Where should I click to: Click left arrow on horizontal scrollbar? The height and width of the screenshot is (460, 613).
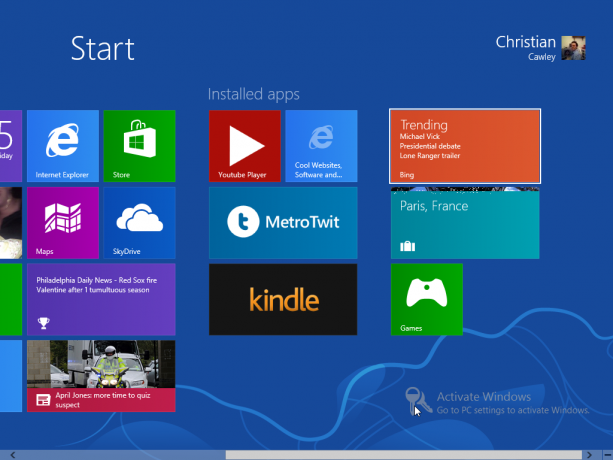[x=13, y=455]
